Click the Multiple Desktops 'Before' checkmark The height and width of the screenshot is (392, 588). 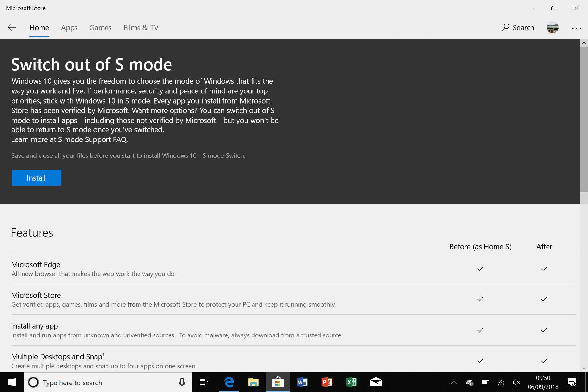pos(480,361)
